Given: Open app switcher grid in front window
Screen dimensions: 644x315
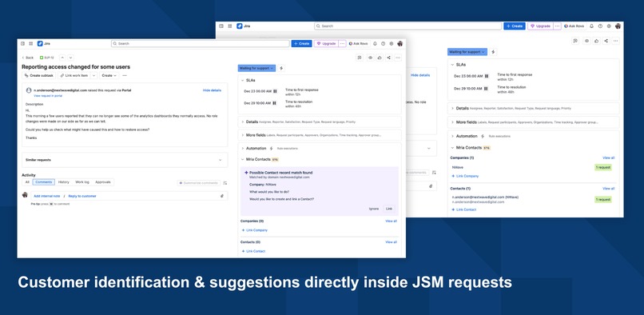Looking at the screenshot, I should pyautogui.click(x=31, y=44).
